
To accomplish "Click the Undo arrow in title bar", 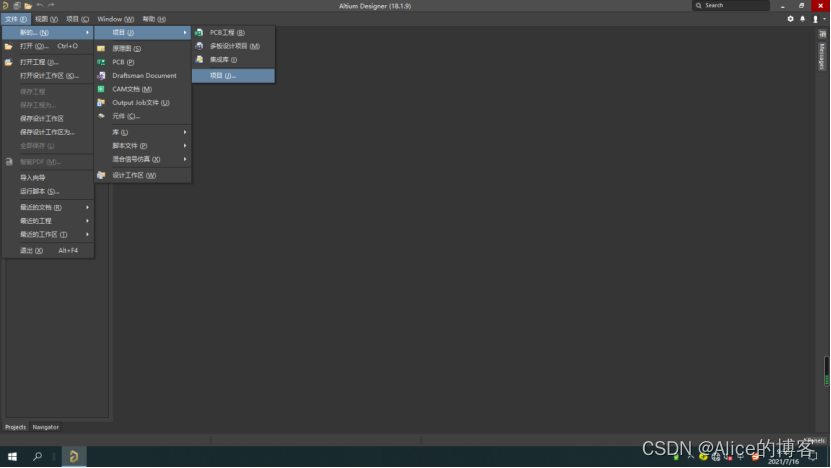I will [40, 6].
